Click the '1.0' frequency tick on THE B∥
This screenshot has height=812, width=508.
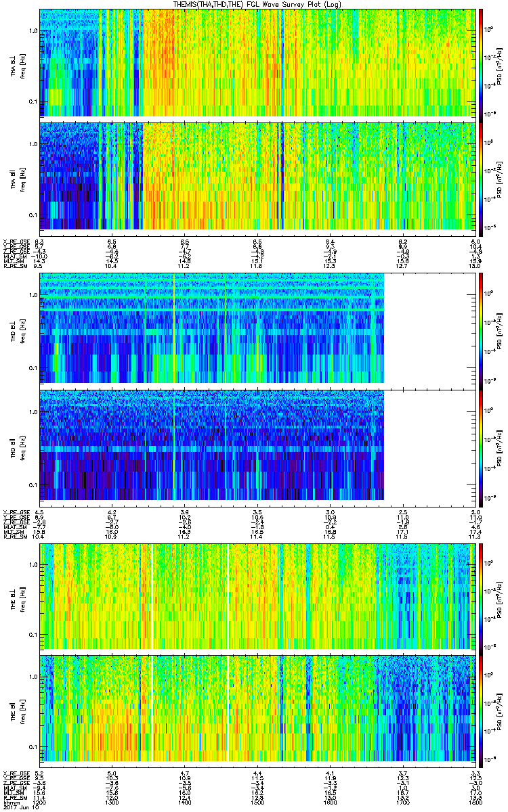point(33,677)
